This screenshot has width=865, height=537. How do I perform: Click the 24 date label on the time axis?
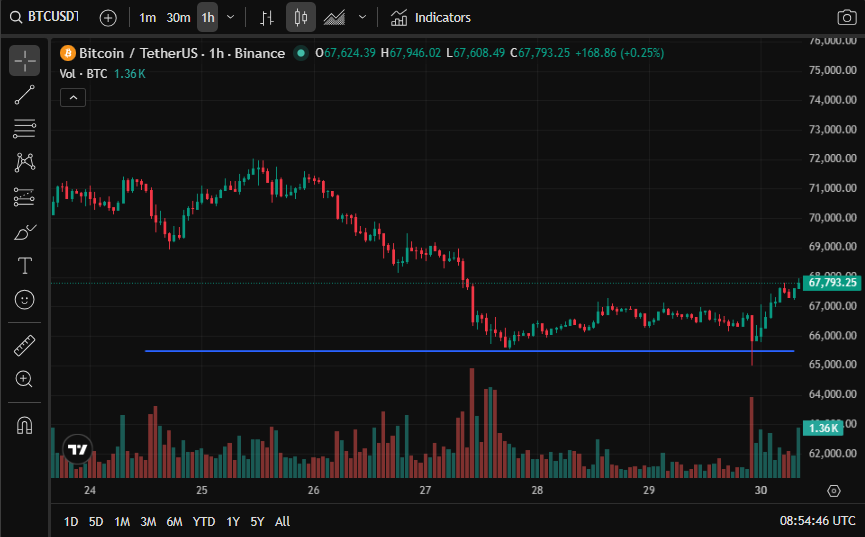[x=90, y=490]
